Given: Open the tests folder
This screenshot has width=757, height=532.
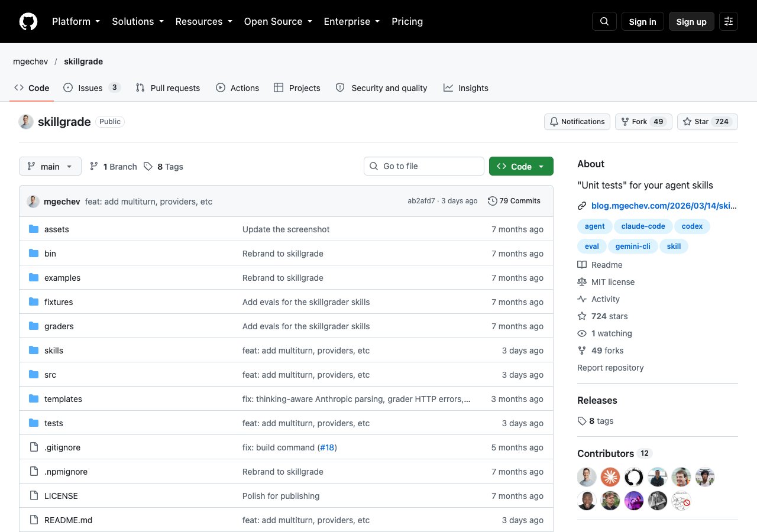Looking at the screenshot, I should coord(54,423).
